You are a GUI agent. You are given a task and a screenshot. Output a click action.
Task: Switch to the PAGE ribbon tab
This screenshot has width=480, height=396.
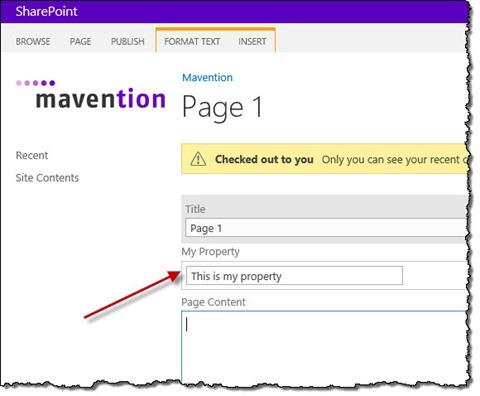click(80, 41)
